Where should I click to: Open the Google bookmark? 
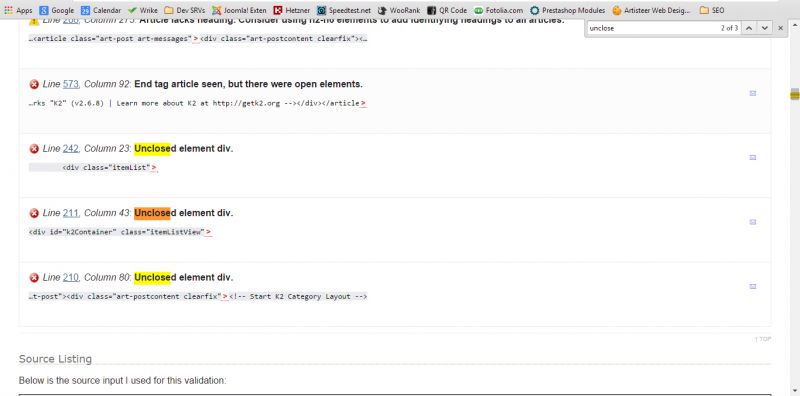click(57, 10)
